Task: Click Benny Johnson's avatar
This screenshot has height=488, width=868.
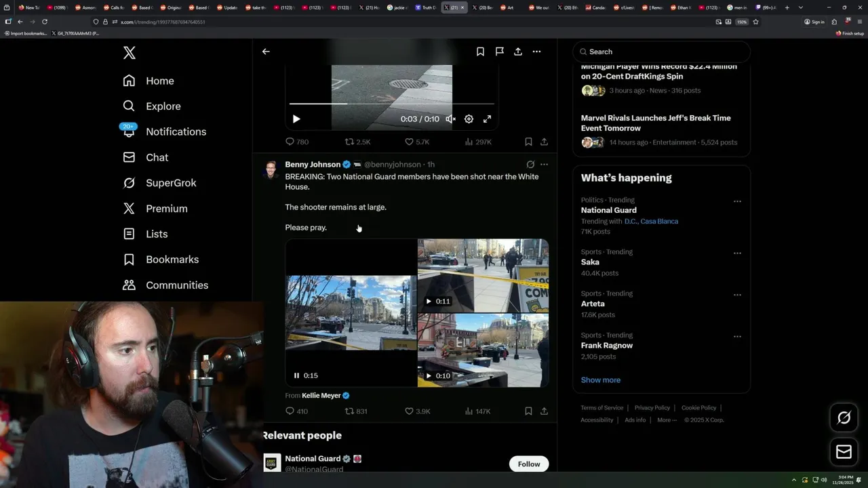Action: click(271, 169)
